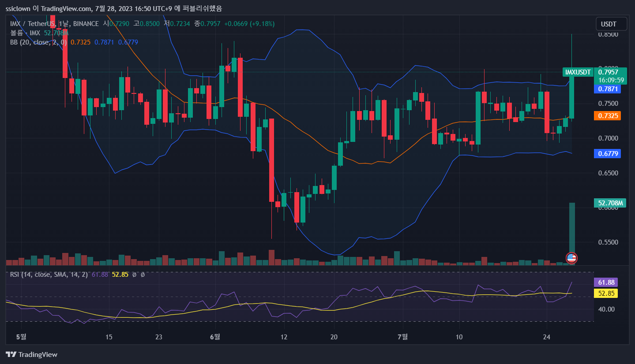Click the 24 date on time axis
Screen dimensions: 635x364
tap(547, 337)
